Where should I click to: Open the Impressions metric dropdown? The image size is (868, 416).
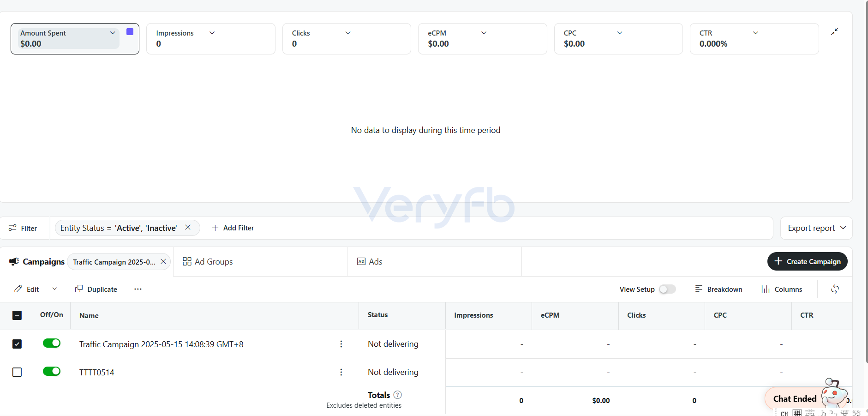click(212, 33)
